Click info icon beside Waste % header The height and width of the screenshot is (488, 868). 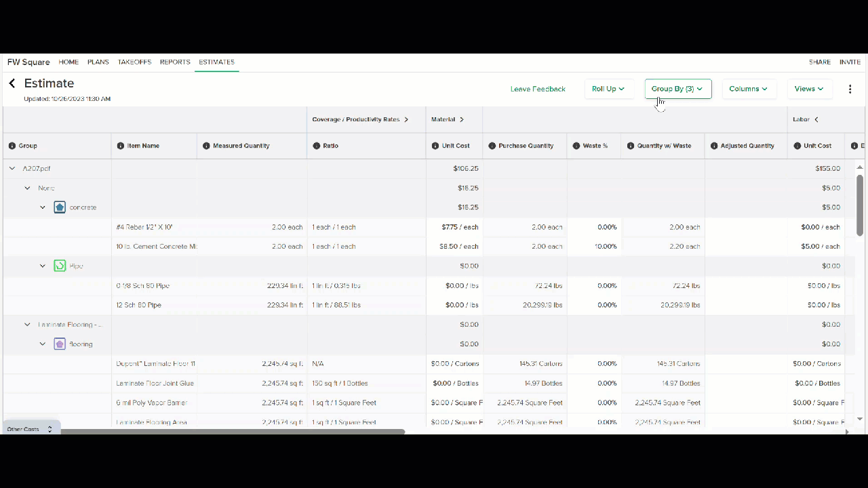(576, 146)
